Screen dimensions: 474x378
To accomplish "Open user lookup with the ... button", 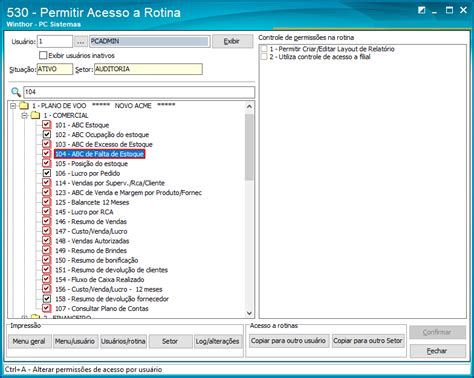I will [x=80, y=42].
